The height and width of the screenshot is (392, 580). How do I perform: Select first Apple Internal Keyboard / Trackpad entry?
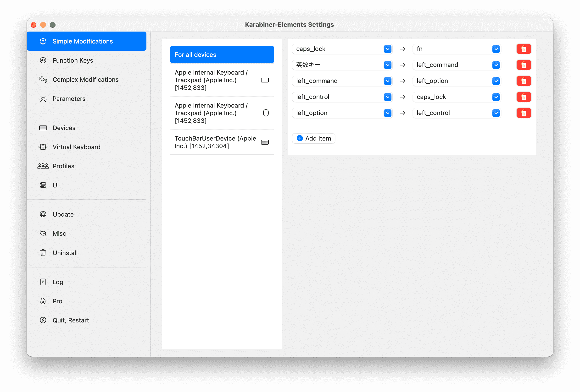click(222, 80)
